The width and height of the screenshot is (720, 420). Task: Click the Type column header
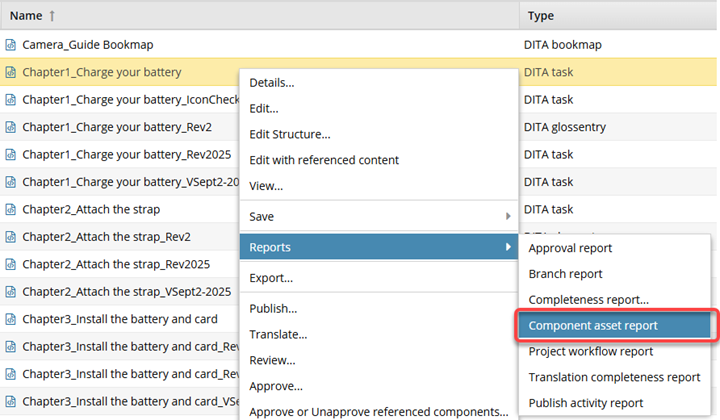click(540, 16)
